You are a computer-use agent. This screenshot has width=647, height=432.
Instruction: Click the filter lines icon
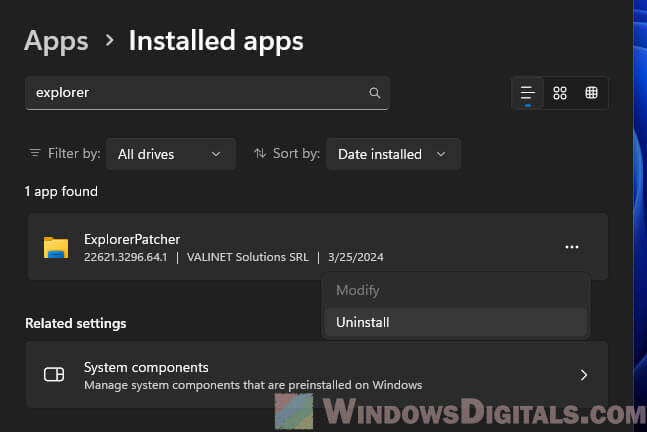(x=35, y=153)
